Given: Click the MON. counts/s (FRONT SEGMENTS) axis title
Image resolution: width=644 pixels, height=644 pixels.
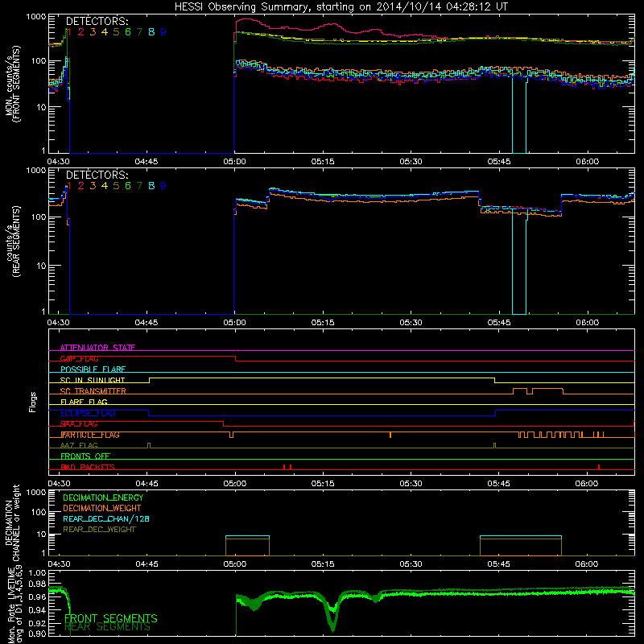Looking at the screenshot, I should [12, 84].
